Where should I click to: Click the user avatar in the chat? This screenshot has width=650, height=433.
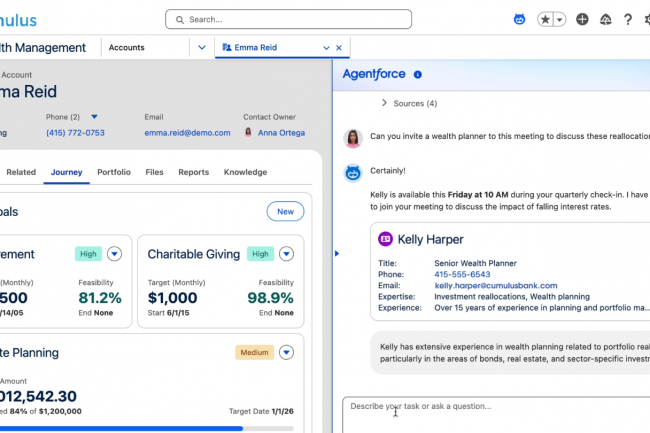353,138
